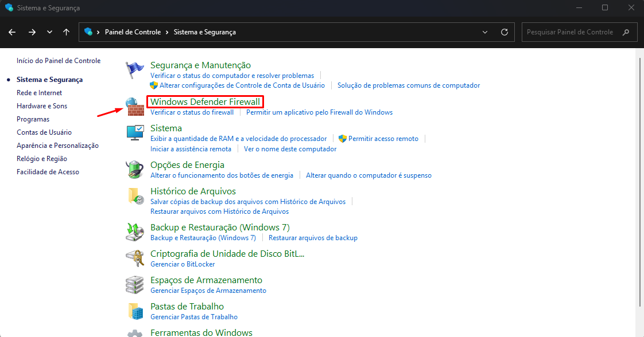Open the Espaços de Armazenamento drives icon
The height and width of the screenshot is (337, 644).
click(135, 285)
